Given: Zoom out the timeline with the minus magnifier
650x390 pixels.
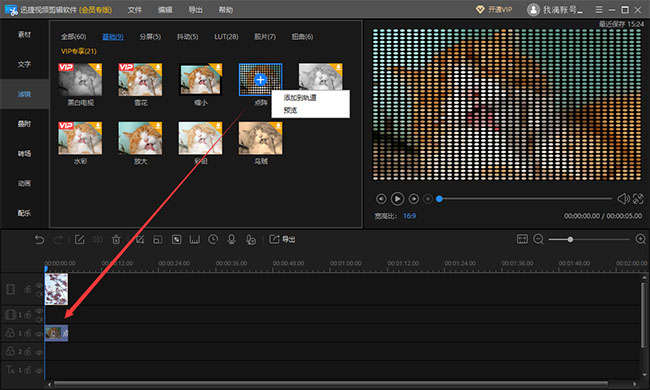Looking at the screenshot, I should click(538, 239).
